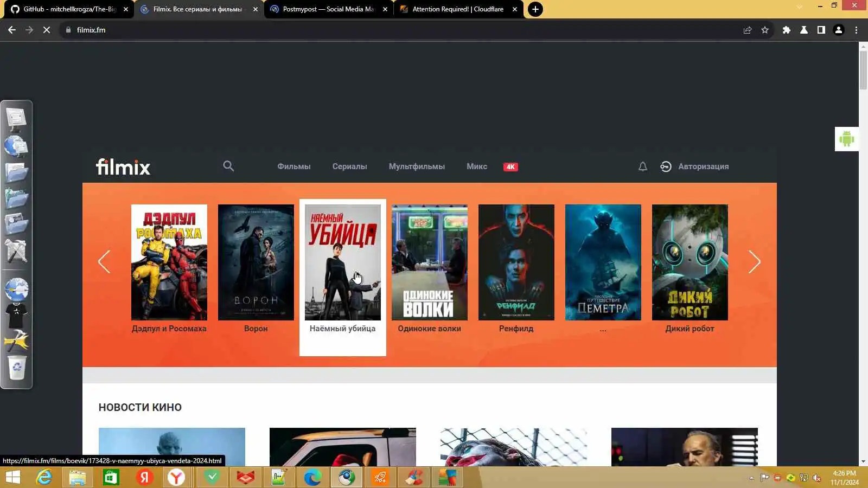
Task: Open File Explorer from the taskbar
Action: [x=77, y=477]
